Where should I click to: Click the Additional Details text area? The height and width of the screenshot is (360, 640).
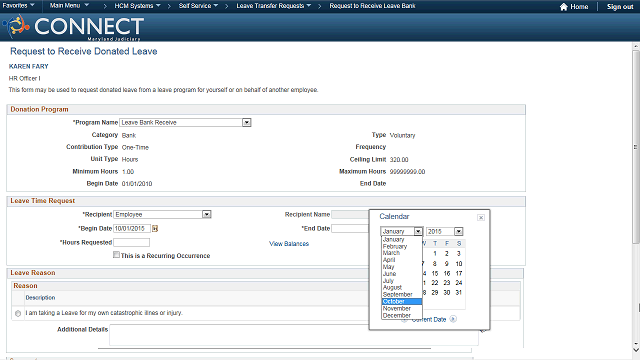point(293,335)
